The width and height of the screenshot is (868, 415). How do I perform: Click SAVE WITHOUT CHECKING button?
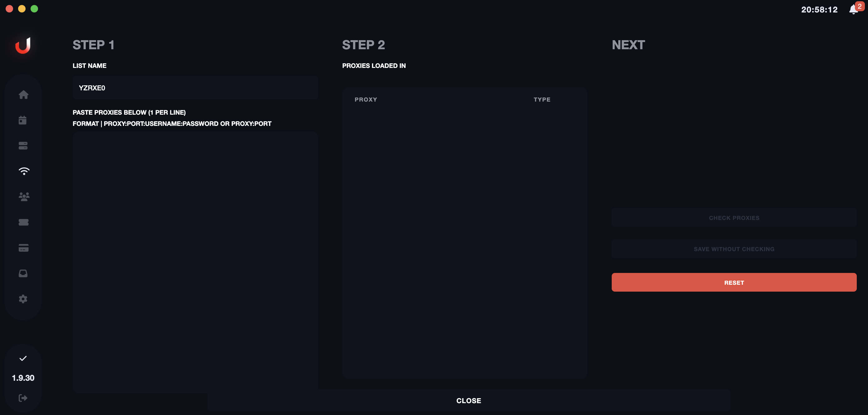[x=734, y=249]
